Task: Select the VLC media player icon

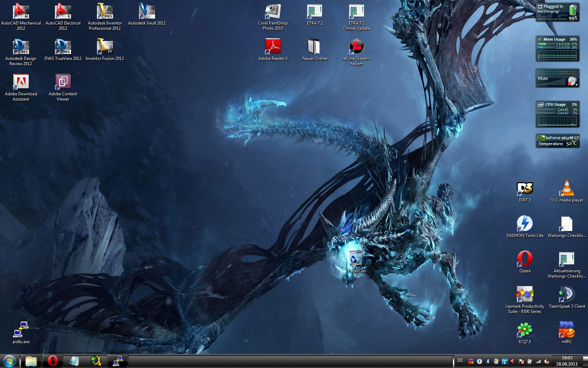Action: click(567, 191)
